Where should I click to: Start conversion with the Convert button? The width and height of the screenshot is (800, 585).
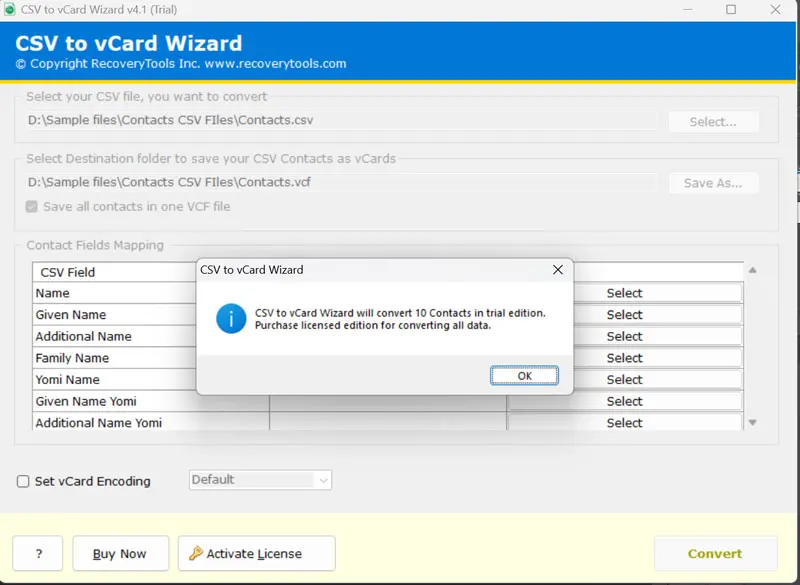coord(714,553)
